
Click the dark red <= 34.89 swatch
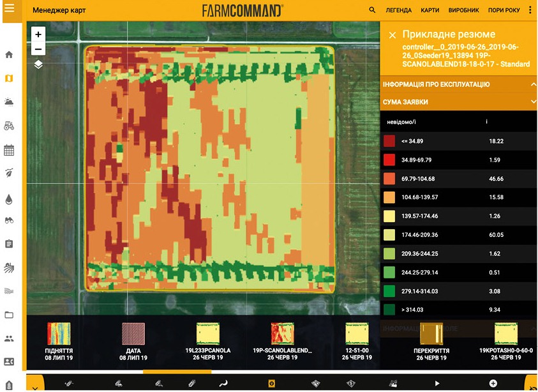389,141
